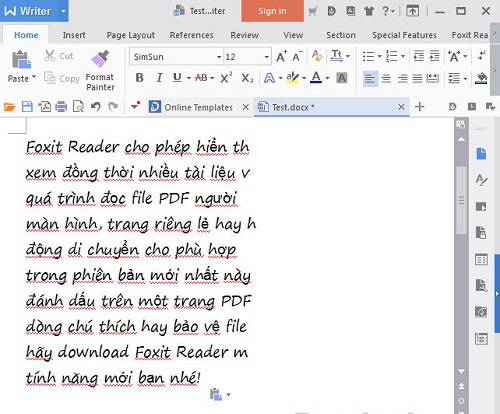This screenshot has height=414, width=500.
Task: Save document with the floppy icon
Action: [27, 107]
